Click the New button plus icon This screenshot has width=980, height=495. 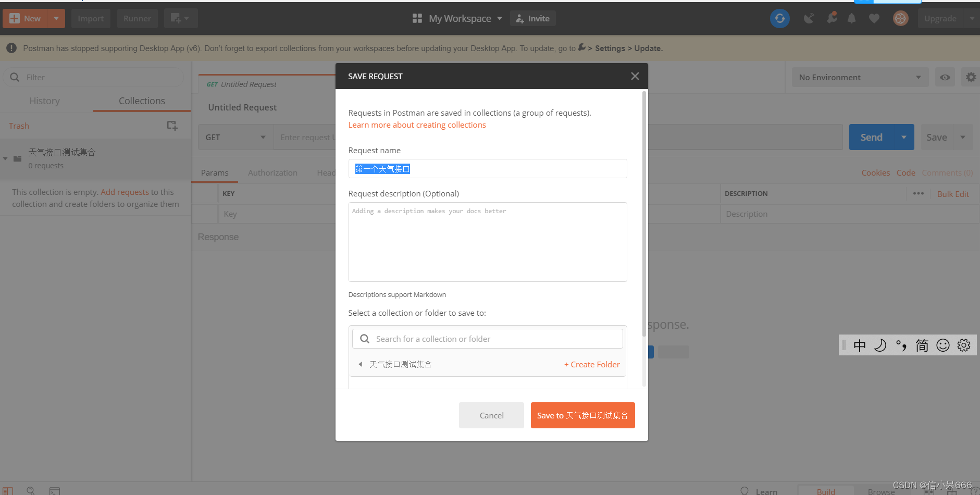(x=15, y=18)
